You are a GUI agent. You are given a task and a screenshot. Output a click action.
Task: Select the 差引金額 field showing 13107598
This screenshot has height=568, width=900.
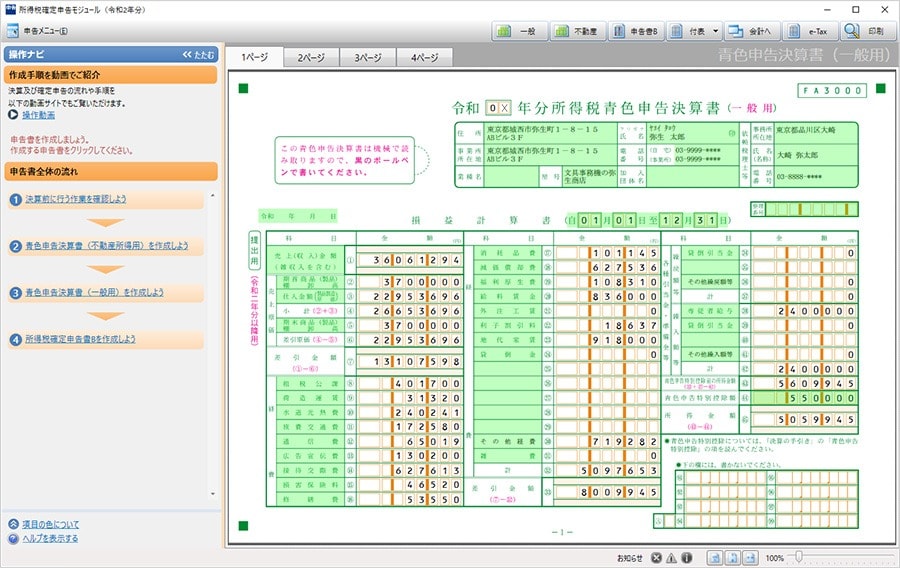click(410, 361)
